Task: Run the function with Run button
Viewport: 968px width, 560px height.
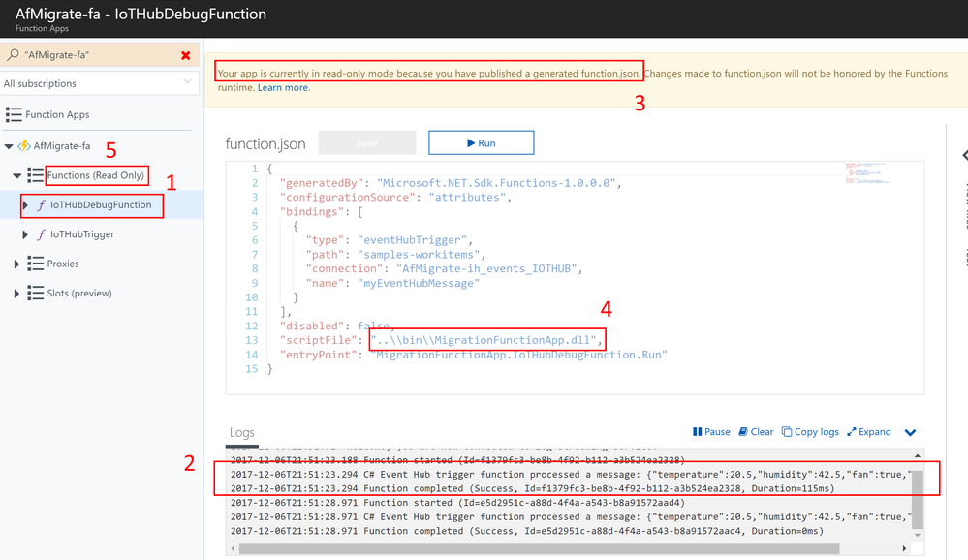Action: [481, 142]
